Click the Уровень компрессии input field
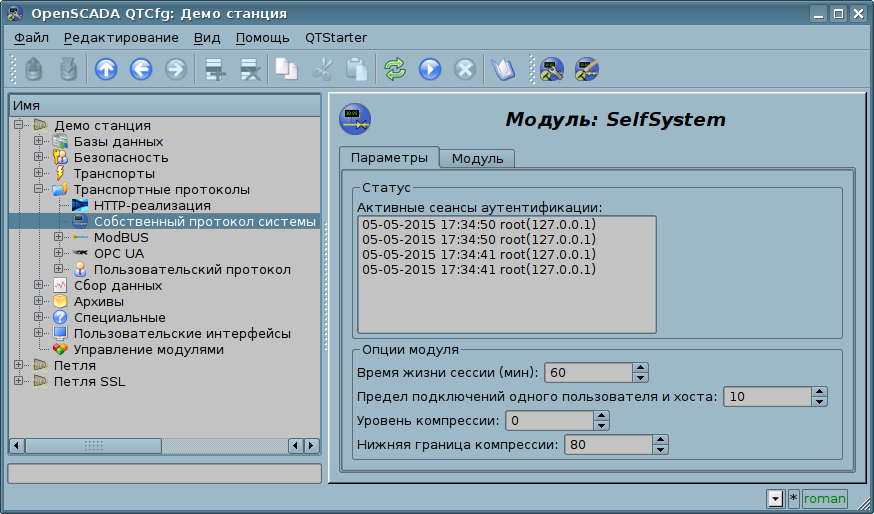This screenshot has height=514, width=874. pyautogui.click(x=550, y=421)
